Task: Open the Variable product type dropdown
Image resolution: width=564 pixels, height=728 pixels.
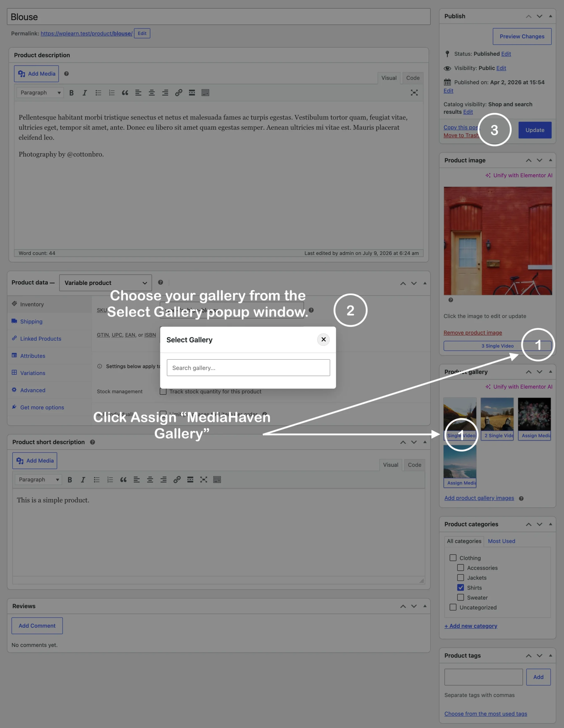Action: 106,283
